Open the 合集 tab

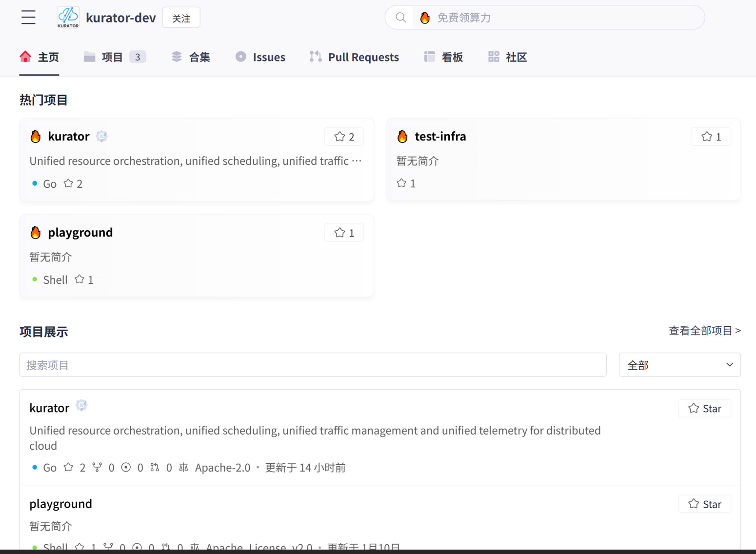click(191, 57)
